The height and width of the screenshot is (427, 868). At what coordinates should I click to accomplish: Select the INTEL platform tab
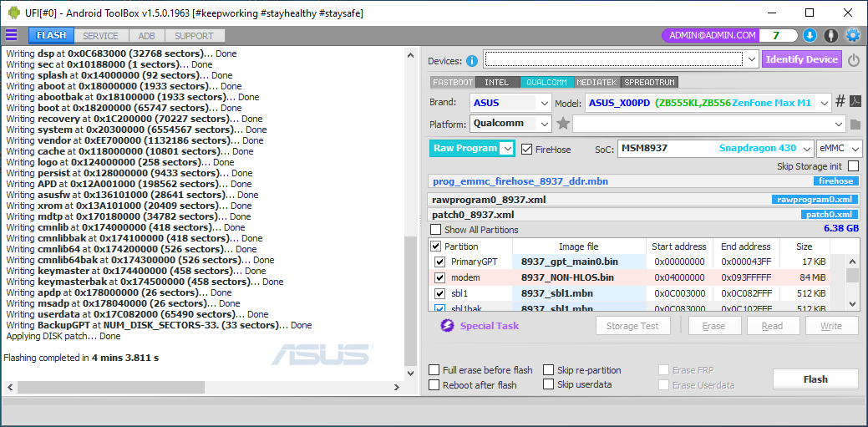click(496, 83)
